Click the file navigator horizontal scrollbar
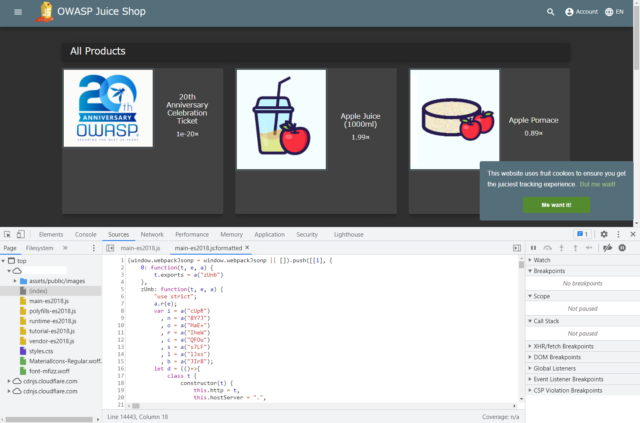 pos(49,419)
